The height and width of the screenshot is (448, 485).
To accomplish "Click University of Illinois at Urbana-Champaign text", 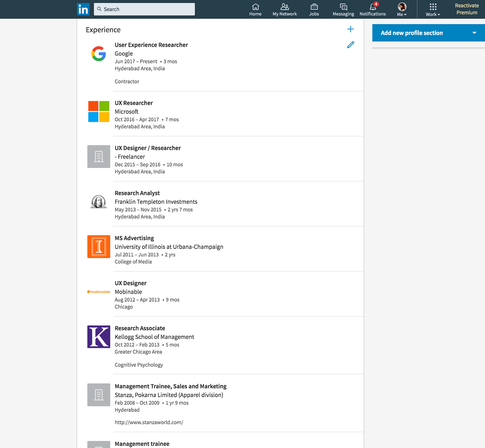I will click(x=169, y=247).
